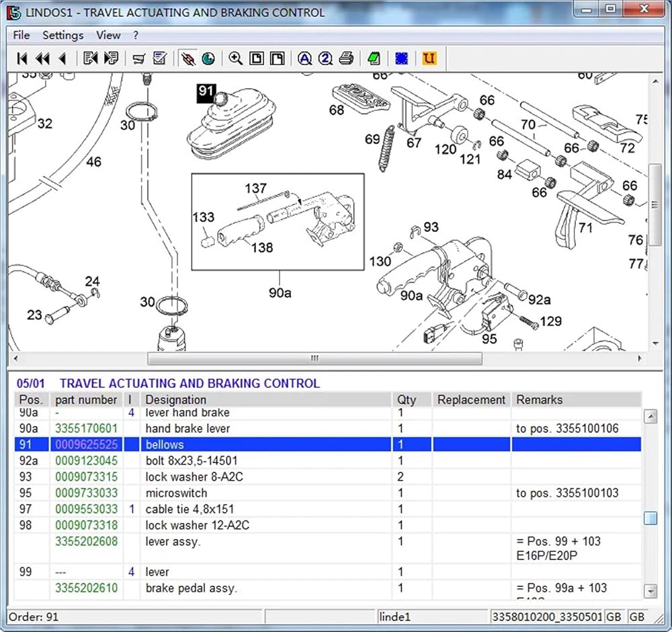Open the ? help menu

(136, 35)
